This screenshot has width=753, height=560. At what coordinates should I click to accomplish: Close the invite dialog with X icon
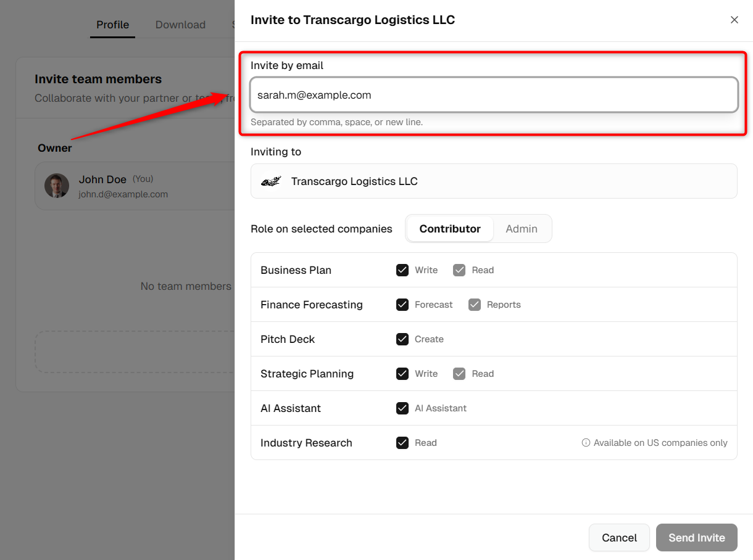(x=734, y=20)
